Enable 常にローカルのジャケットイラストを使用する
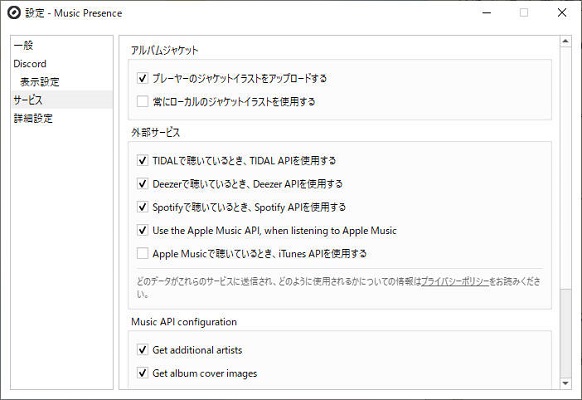This screenshot has height=400, width=582. (143, 101)
